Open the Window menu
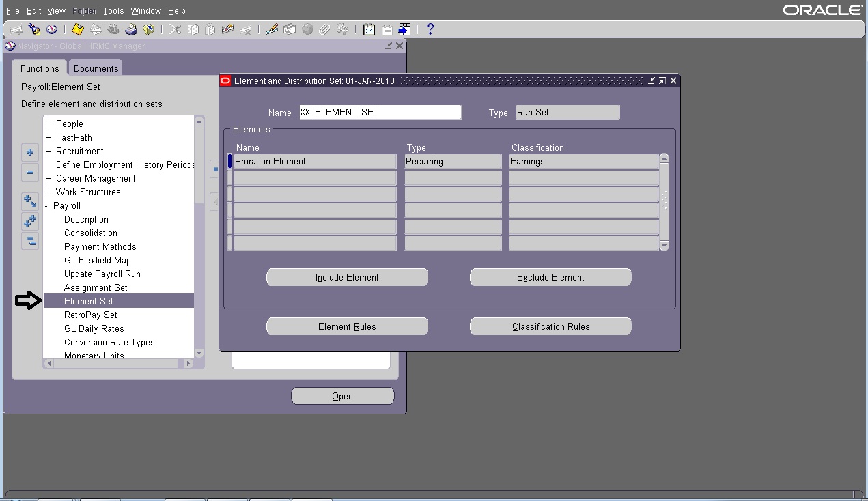Image resolution: width=868 pixels, height=501 pixels. (x=146, y=11)
